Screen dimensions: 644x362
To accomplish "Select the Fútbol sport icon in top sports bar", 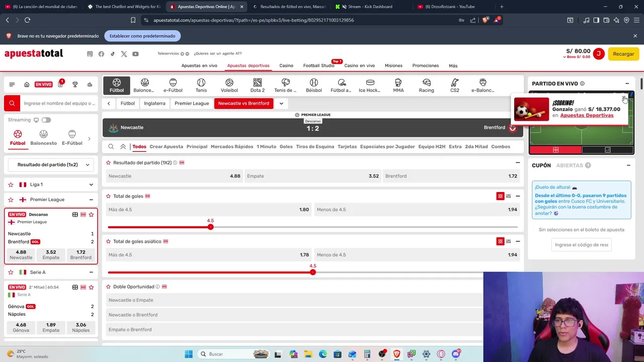I will point(117,85).
